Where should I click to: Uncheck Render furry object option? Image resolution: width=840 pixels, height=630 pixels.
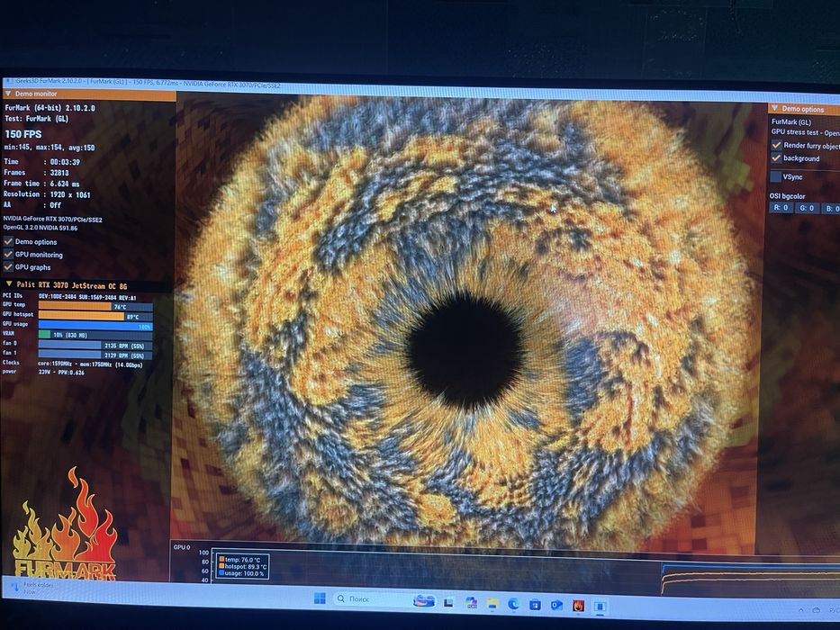pyautogui.click(x=776, y=145)
